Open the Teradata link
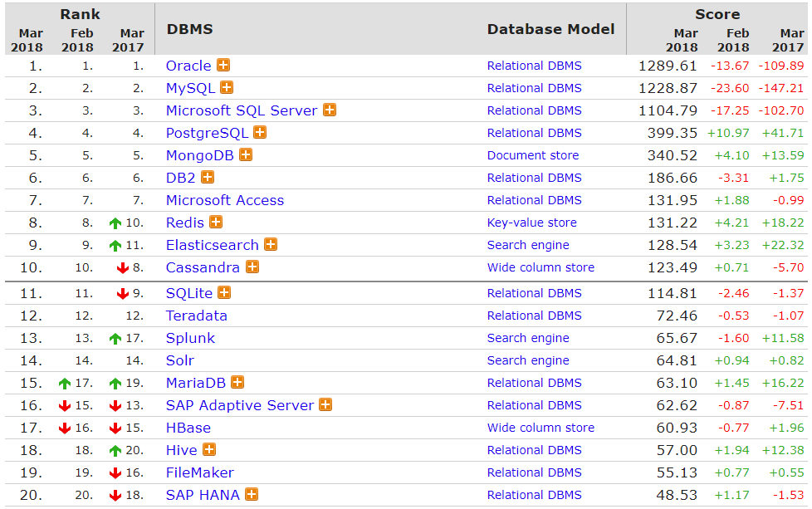Viewport: 812px width, 509px height. [x=196, y=316]
